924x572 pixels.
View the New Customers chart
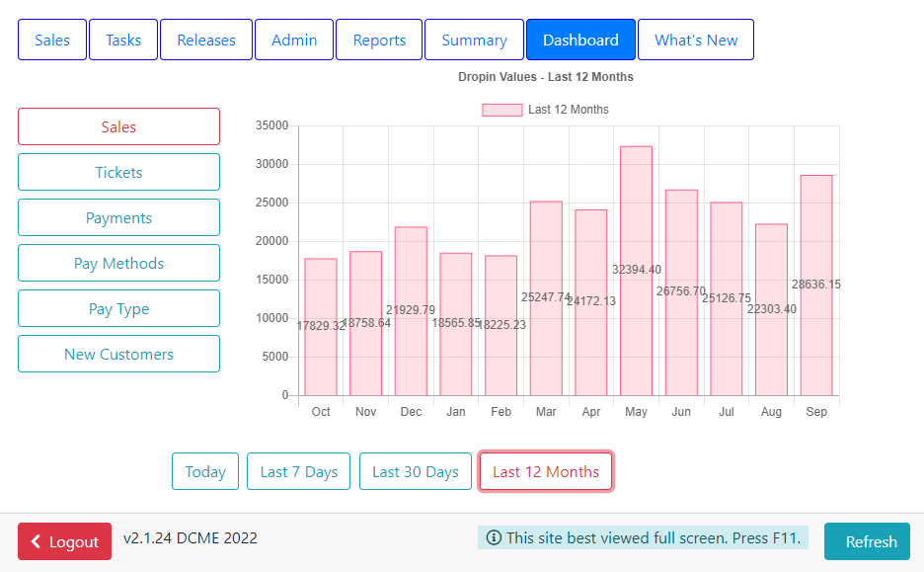click(x=118, y=354)
